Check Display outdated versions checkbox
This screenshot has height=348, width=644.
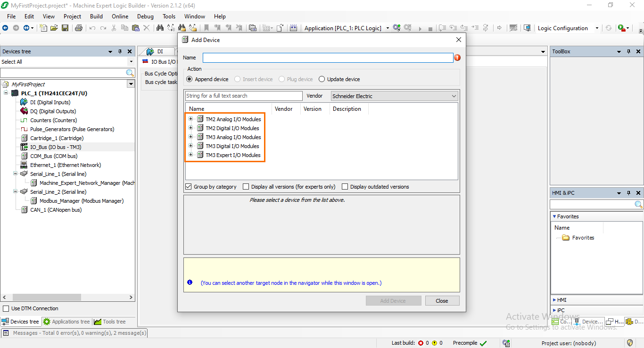345,187
